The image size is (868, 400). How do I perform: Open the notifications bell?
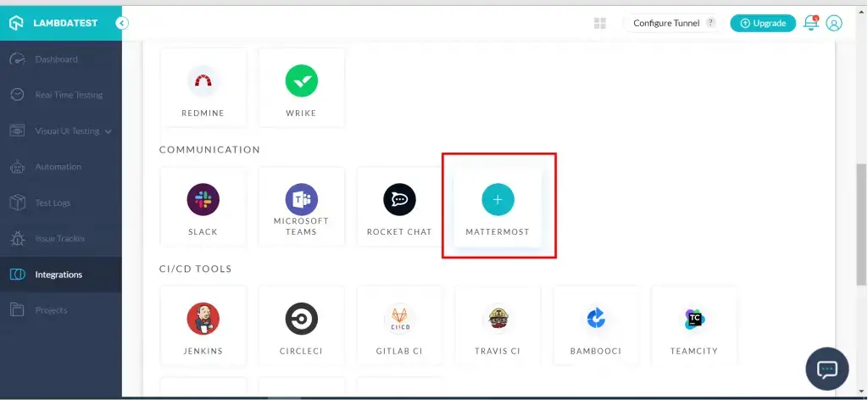pyautogui.click(x=810, y=24)
